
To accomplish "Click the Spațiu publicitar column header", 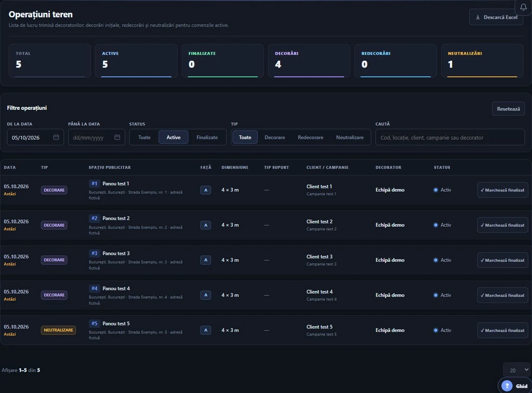I will click(x=109, y=167).
